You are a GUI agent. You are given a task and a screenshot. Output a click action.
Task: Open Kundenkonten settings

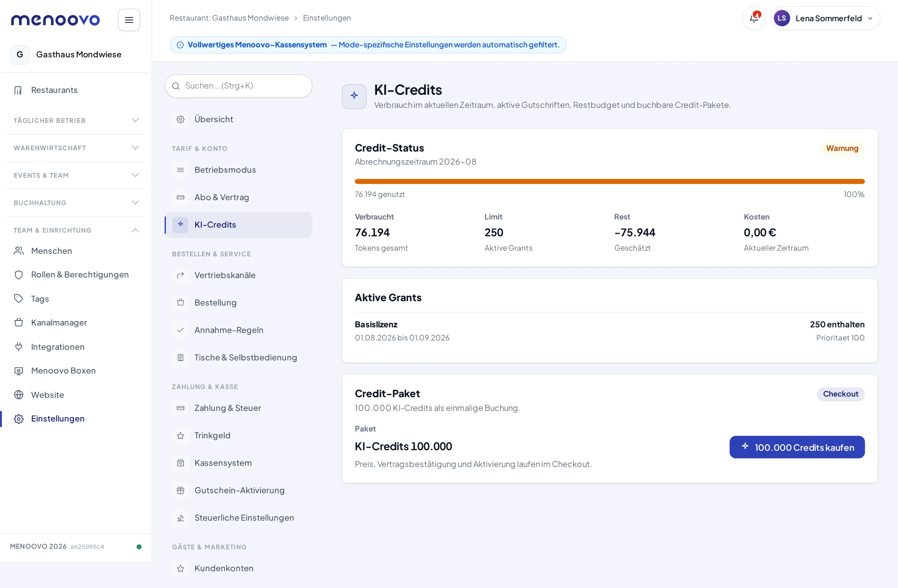(239, 568)
